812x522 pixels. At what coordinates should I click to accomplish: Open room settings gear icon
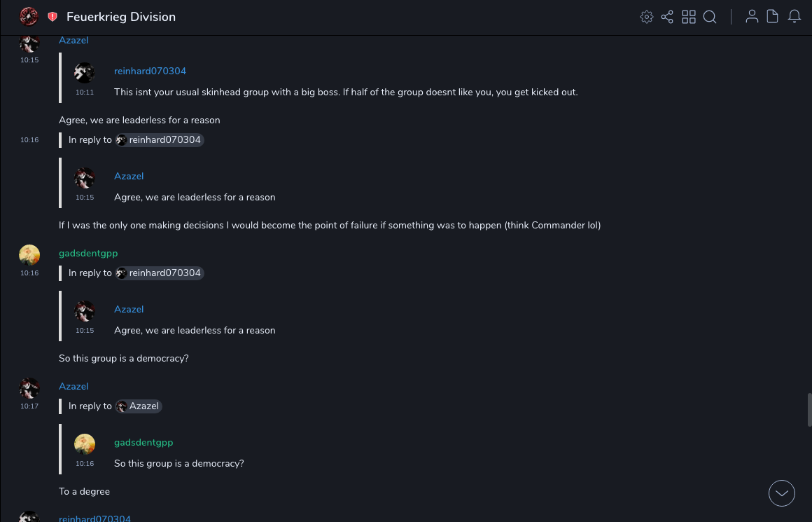coord(647,17)
